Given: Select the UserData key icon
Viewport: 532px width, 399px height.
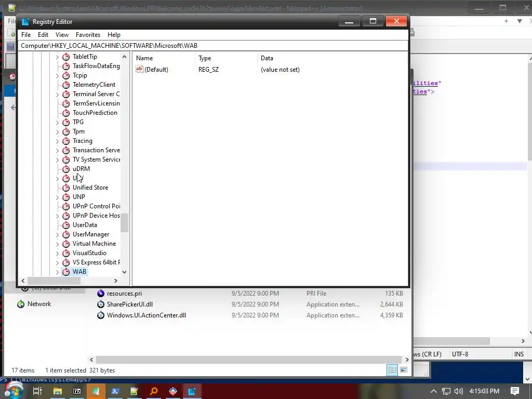Looking at the screenshot, I should 66,225.
